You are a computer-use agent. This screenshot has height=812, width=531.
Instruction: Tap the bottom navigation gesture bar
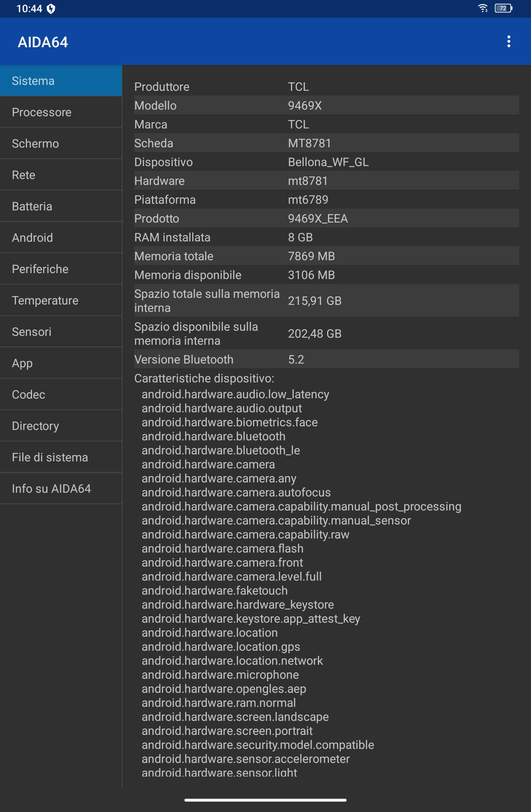click(265, 800)
